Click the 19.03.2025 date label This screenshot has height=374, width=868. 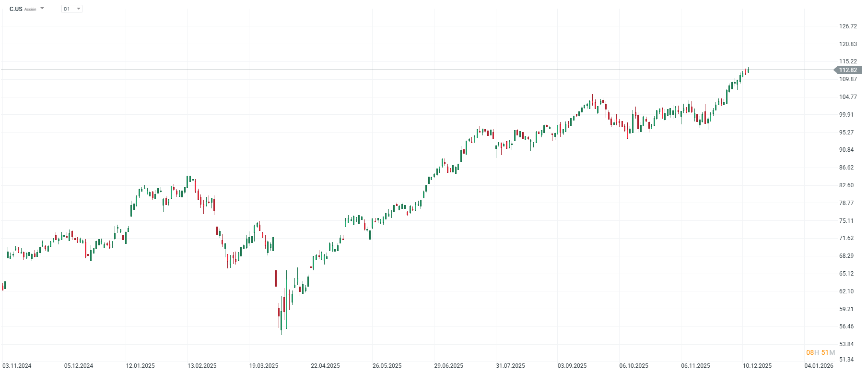pos(264,365)
